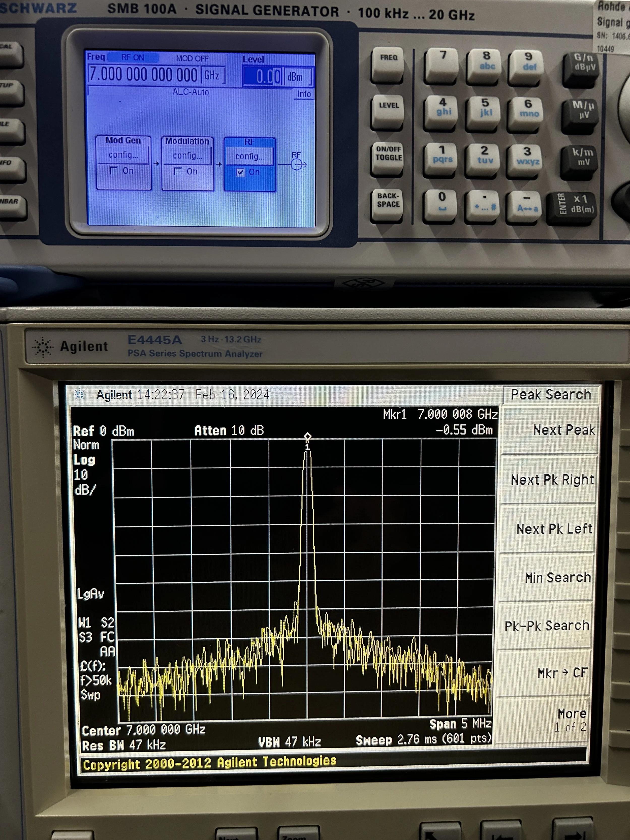Uncheck the RF On checkbox
Screen dimensions: 630x840
240,172
